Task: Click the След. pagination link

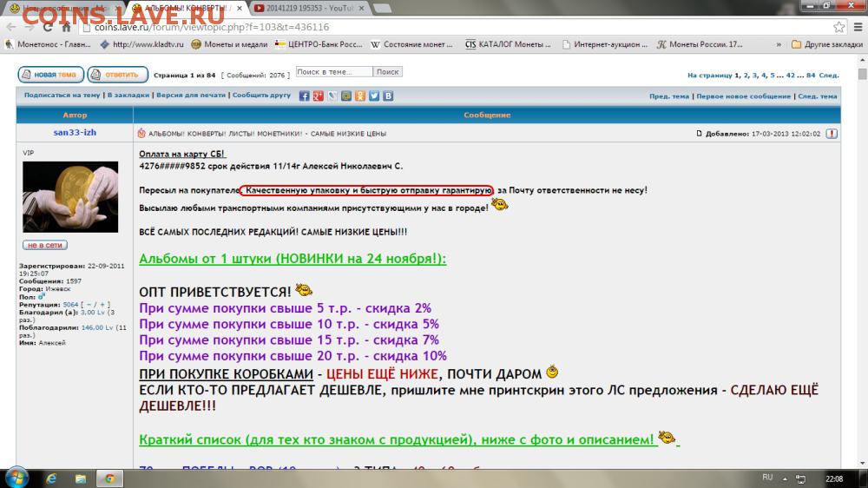Action: 829,76
